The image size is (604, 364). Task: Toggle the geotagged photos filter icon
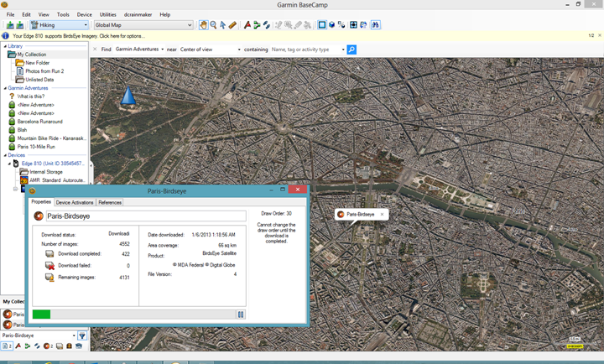(60, 346)
